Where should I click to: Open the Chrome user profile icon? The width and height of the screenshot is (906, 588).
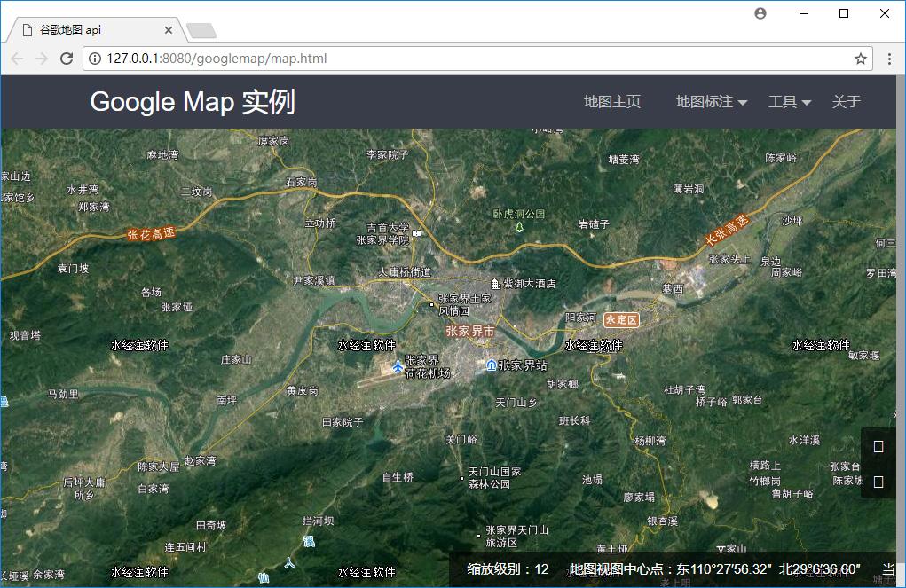pyautogui.click(x=760, y=13)
